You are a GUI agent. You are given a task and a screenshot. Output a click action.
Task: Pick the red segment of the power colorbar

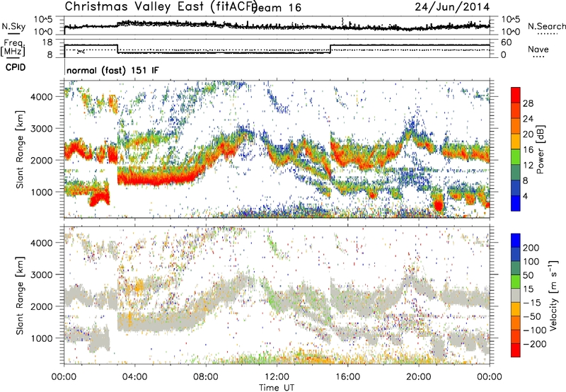coord(516,95)
